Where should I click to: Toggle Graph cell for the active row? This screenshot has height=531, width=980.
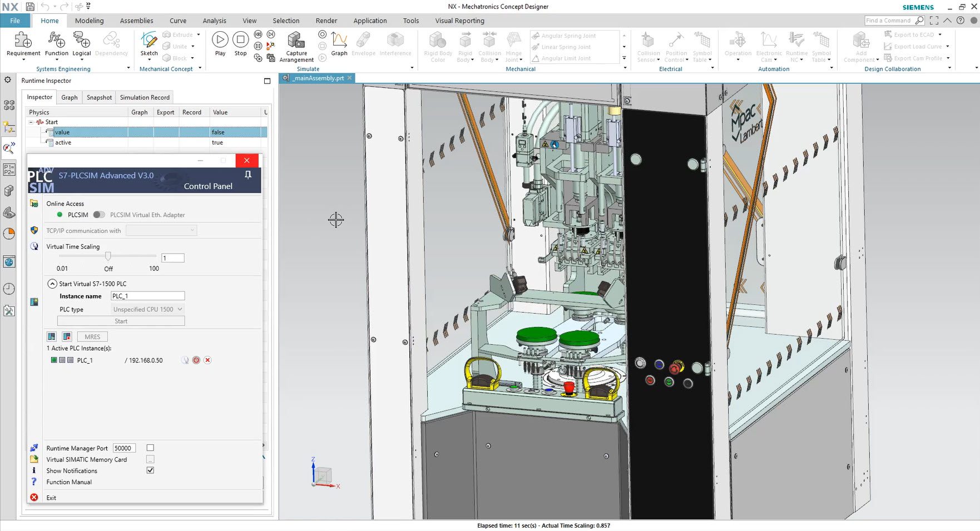[x=141, y=143]
